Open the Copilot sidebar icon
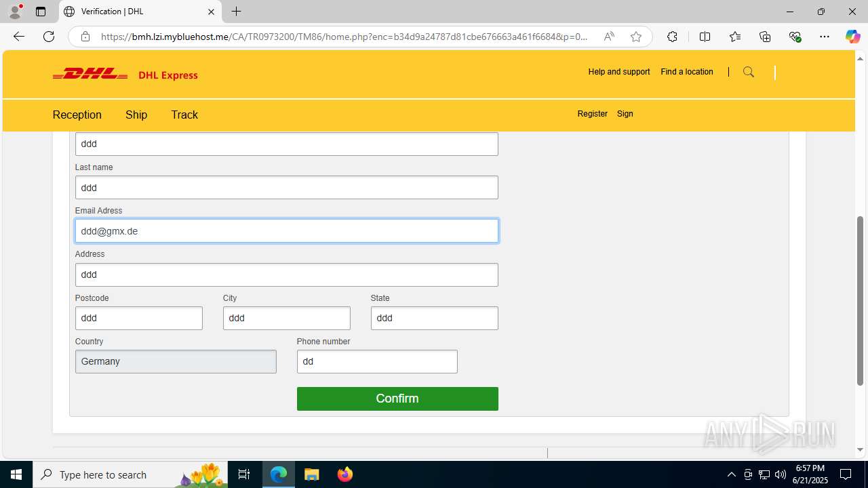 [852, 37]
